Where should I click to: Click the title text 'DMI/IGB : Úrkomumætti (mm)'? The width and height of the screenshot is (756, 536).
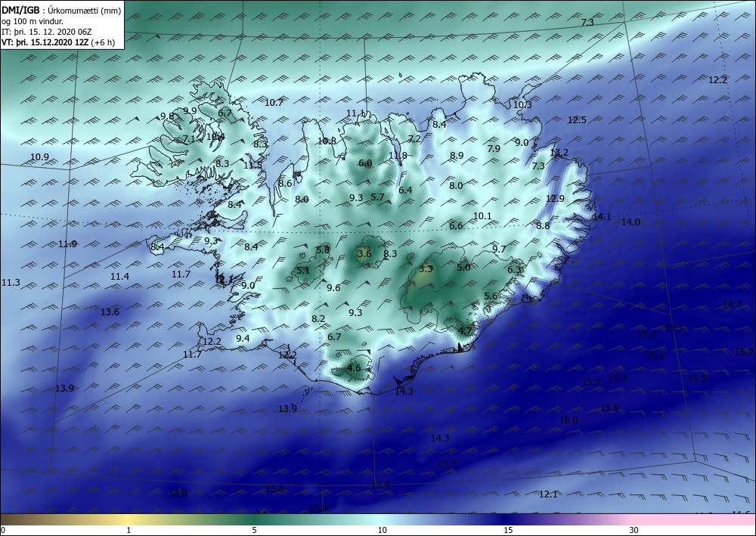[x=61, y=10]
